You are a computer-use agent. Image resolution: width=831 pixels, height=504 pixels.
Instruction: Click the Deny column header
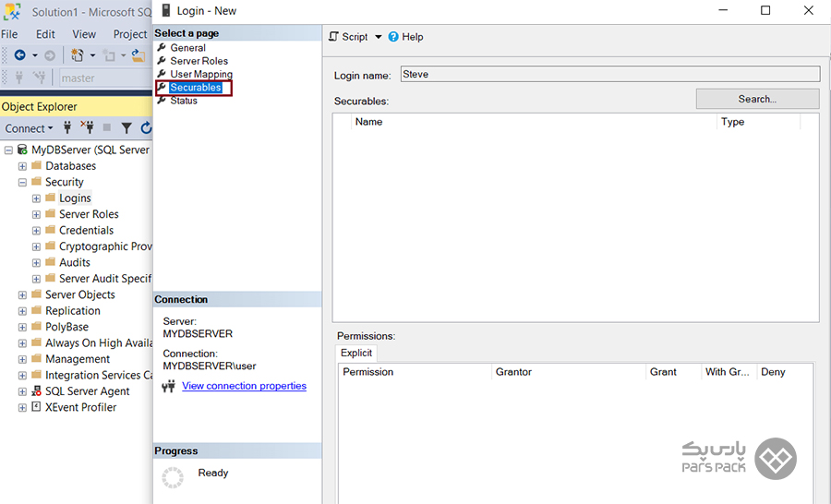(784, 371)
